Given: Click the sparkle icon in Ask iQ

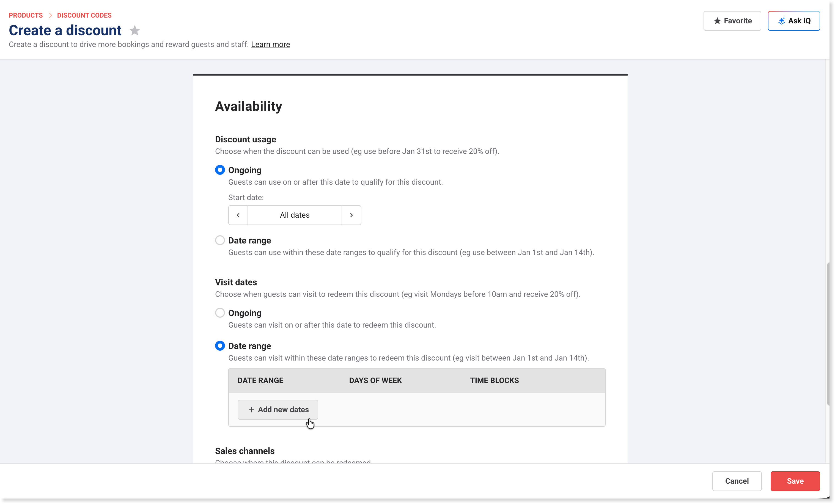Looking at the screenshot, I should tap(782, 21).
